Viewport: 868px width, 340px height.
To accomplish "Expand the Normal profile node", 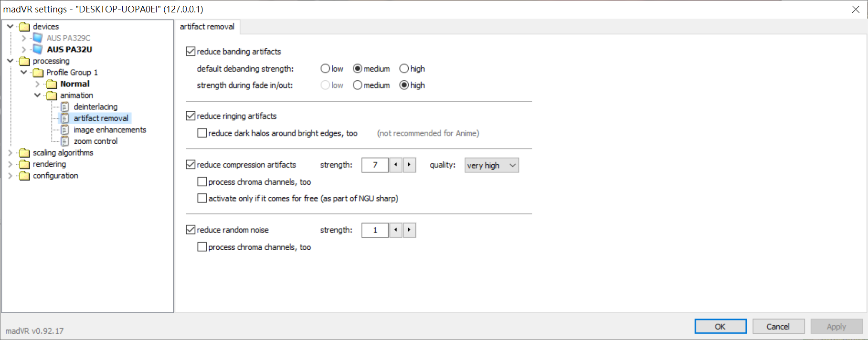I will (37, 84).
